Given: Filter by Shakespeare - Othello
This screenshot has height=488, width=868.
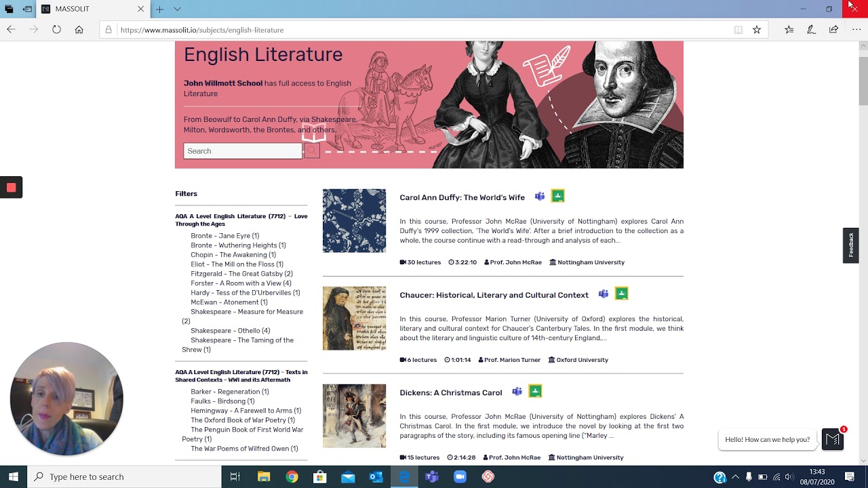Looking at the screenshot, I should coord(230,331).
